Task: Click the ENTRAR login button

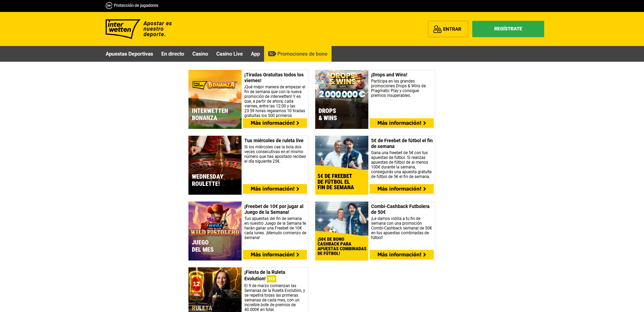Action: pyautogui.click(x=448, y=29)
